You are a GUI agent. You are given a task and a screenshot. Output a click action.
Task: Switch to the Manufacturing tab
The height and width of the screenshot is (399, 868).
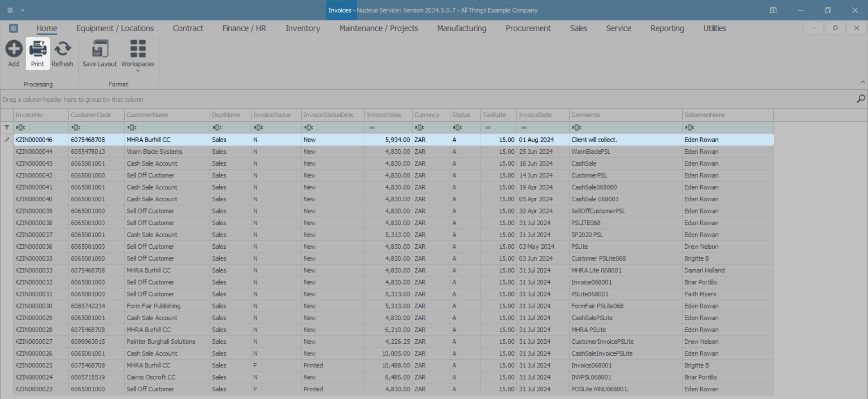(x=462, y=28)
